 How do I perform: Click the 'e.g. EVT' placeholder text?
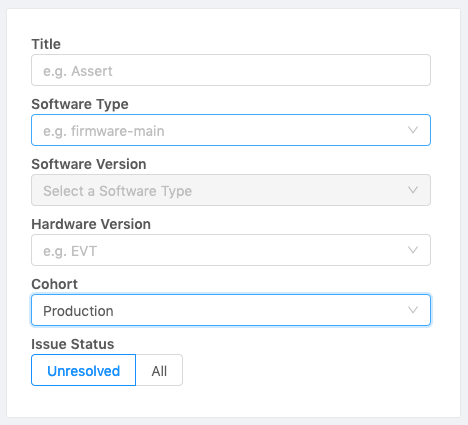tap(70, 251)
